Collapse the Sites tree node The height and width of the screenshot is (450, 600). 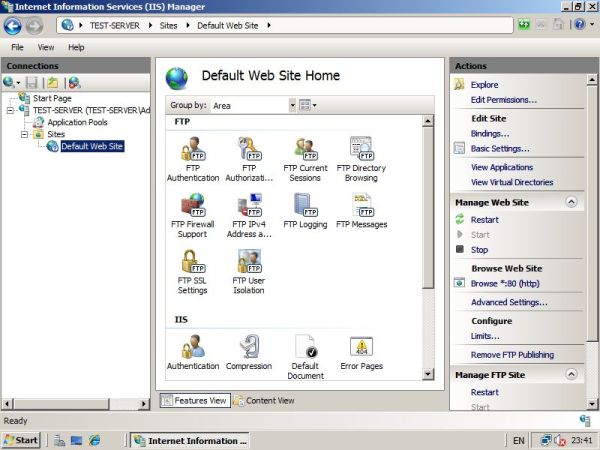pyautogui.click(x=24, y=134)
